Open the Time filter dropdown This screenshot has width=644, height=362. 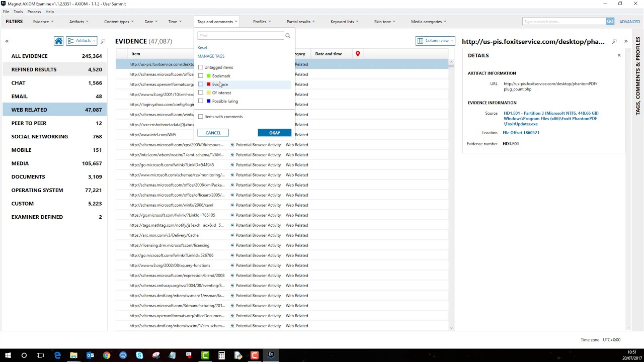coord(175,22)
